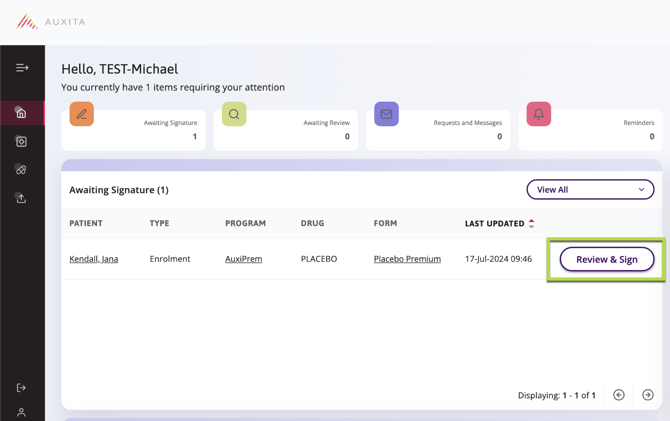Image resolution: width=670 pixels, height=421 pixels.
Task: Click the second sidebar icon below Home
Action: 21,142
